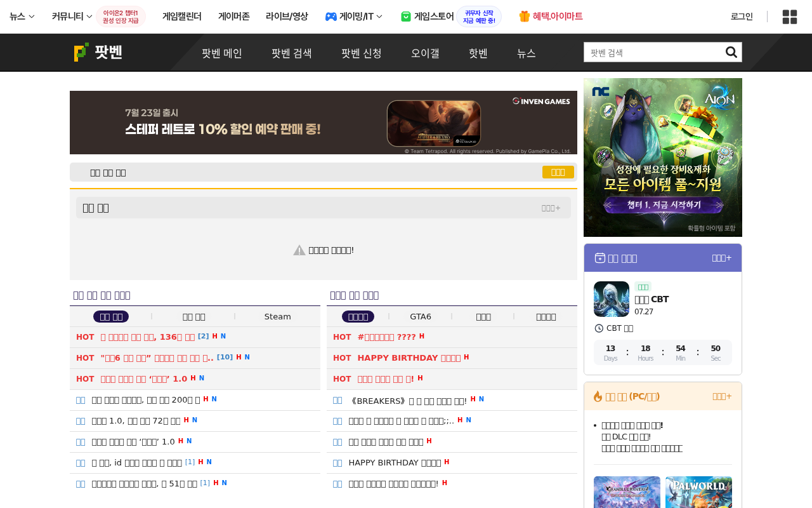Click the 스테퍼 레트로 banner ad
812x508 pixels.
pos(324,123)
